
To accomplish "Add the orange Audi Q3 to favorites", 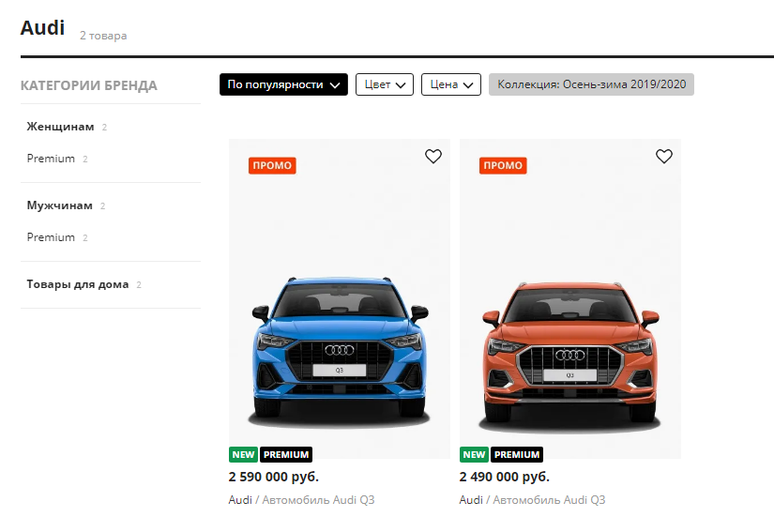I will [x=664, y=157].
